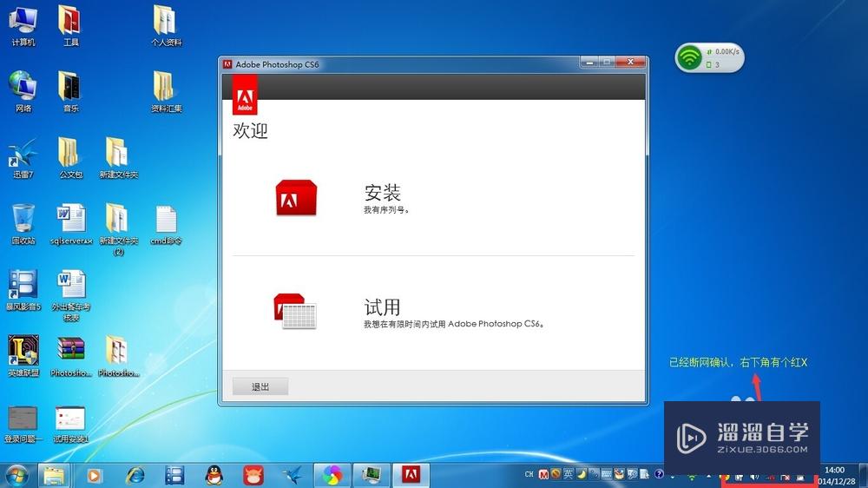Select the 外出餐车考核表 Word document
Viewport: 868px width, 488px height.
[x=71, y=295]
